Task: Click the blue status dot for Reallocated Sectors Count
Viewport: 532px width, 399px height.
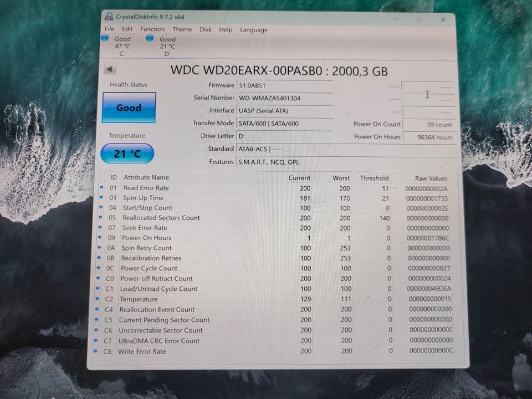Action: point(100,217)
